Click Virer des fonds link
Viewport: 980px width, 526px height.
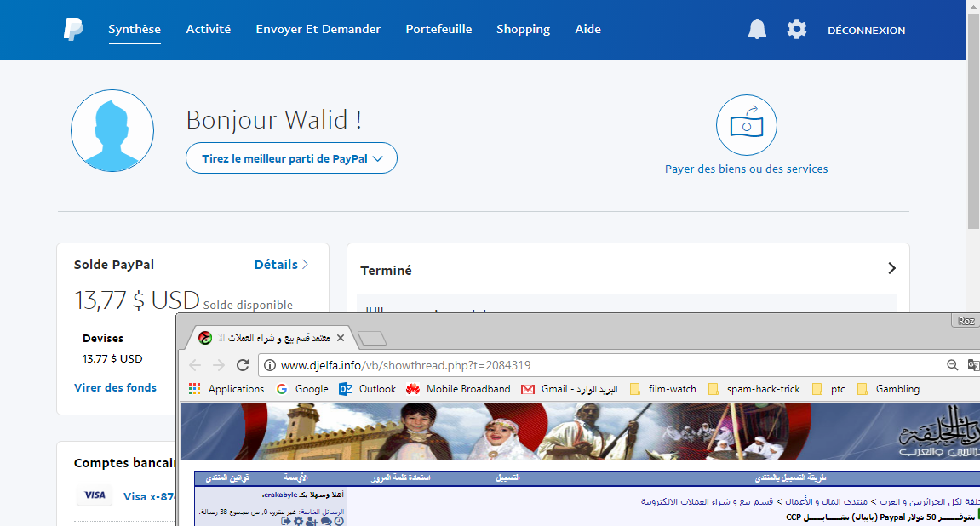click(x=115, y=387)
